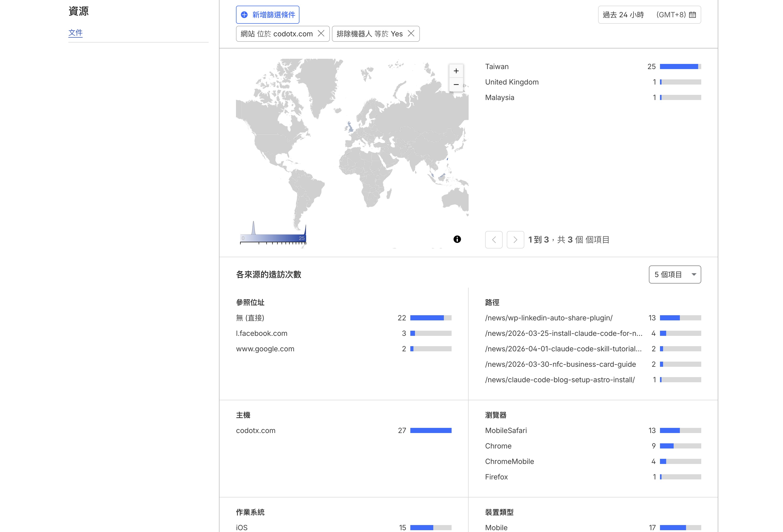Remove the 網站 codotx.com filter
The image size is (783, 532).
point(321,34)
